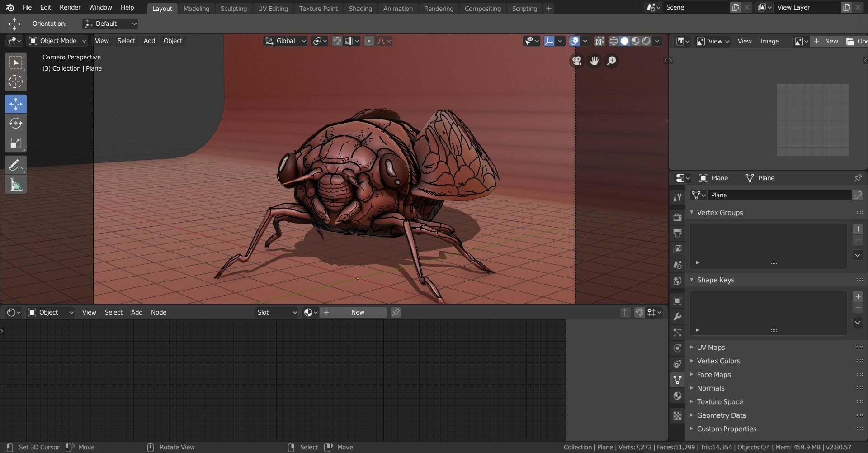Toggle X-Ray display in viewport header

pyautogui.click(x=599, y=41)
